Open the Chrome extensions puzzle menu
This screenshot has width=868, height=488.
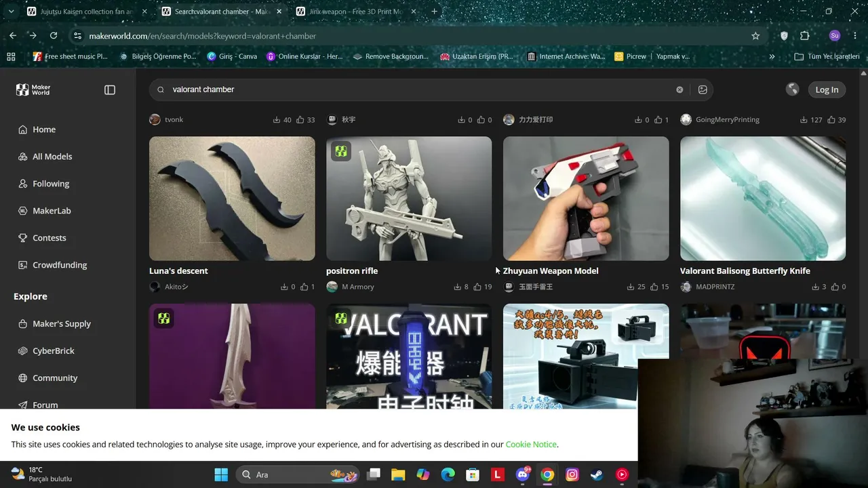[x=805, y=36]
